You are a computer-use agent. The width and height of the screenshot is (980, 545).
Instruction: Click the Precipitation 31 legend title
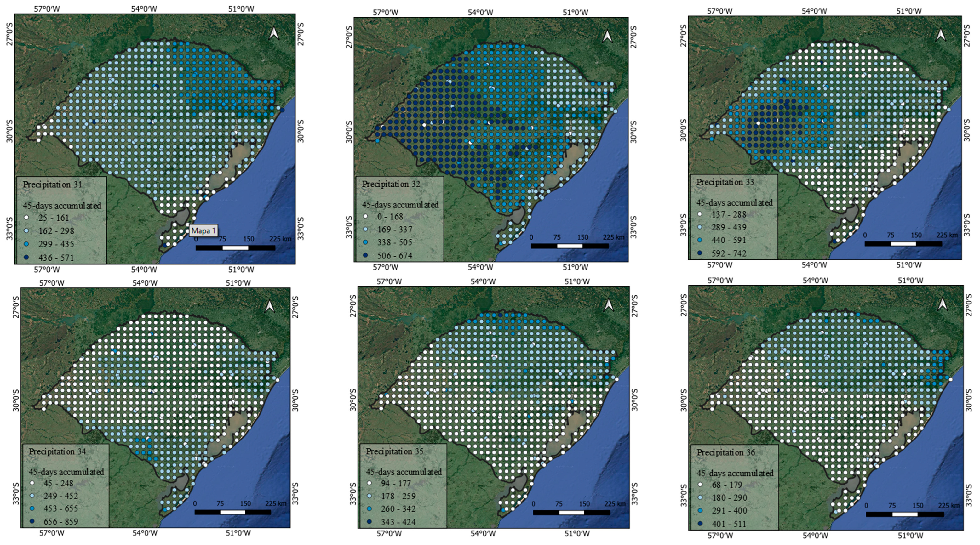coord(52,185)
